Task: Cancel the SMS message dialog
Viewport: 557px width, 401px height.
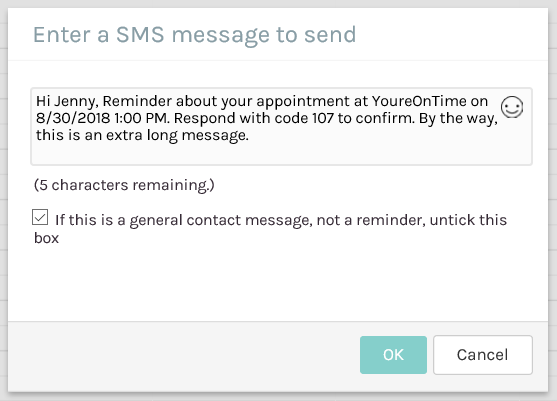Action: point(483,355)
